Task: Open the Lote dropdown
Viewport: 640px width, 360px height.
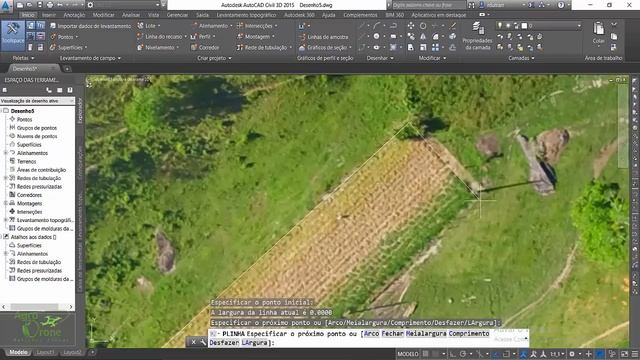Action: tap(149, 26)
